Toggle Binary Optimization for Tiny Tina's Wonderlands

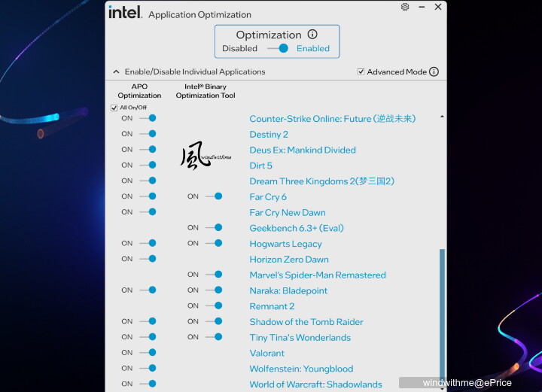(x=214, y=337)
